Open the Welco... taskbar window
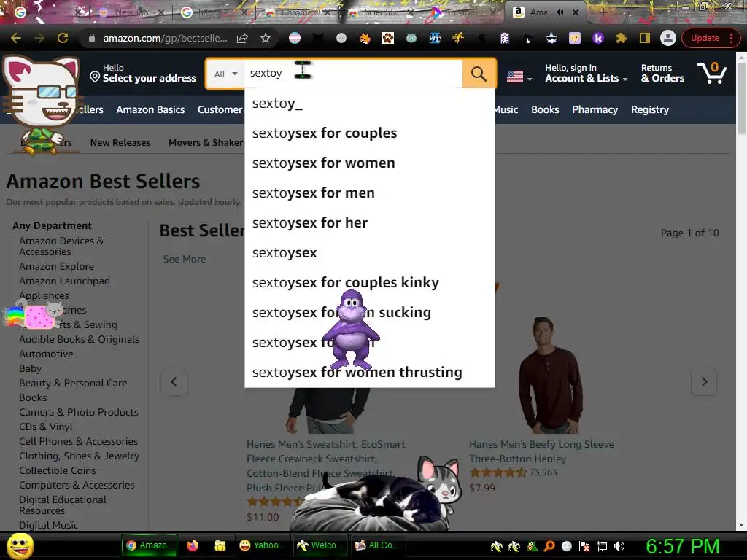This screenshot has height=560, width=747. (x=320, y=545)
